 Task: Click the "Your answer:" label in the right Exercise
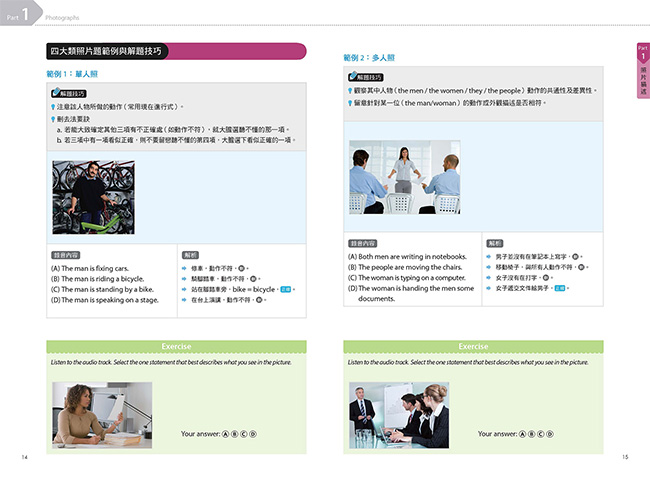pos(497,434)
